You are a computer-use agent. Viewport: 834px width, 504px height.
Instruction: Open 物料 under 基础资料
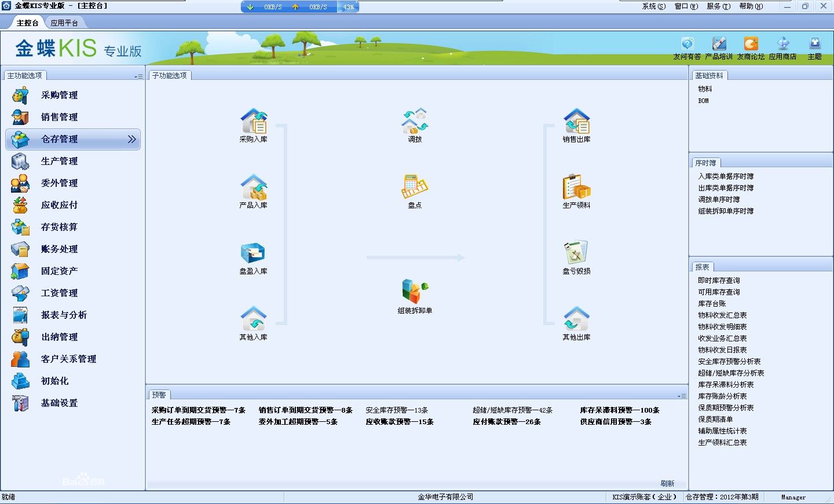[705, 89]
